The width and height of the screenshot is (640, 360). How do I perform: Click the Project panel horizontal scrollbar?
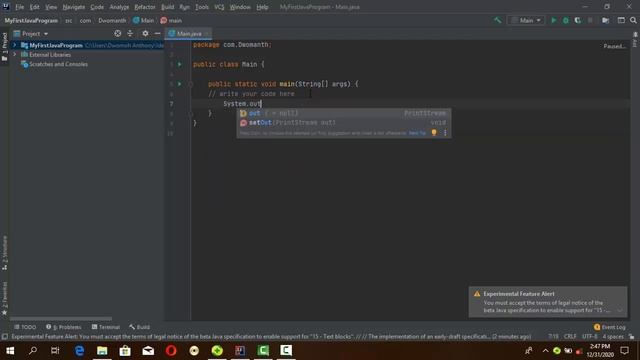point(61,319)
